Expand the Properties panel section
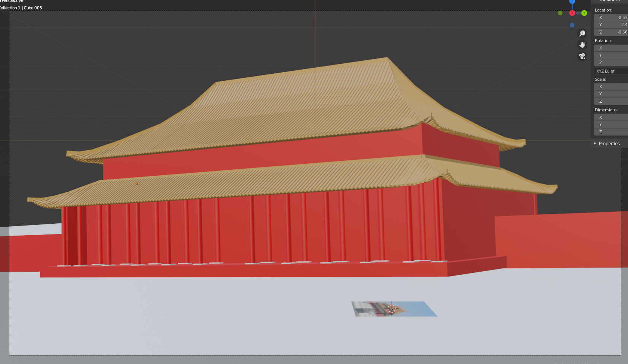Screen dimensions: 628x364 (609, 144)
